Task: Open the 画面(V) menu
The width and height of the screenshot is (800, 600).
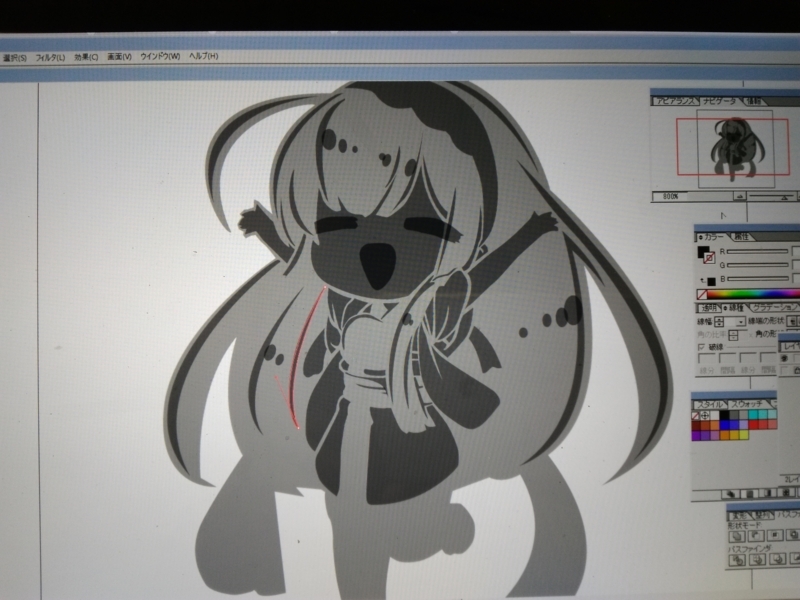Action: pyautogui.click(x=119, y=57)
